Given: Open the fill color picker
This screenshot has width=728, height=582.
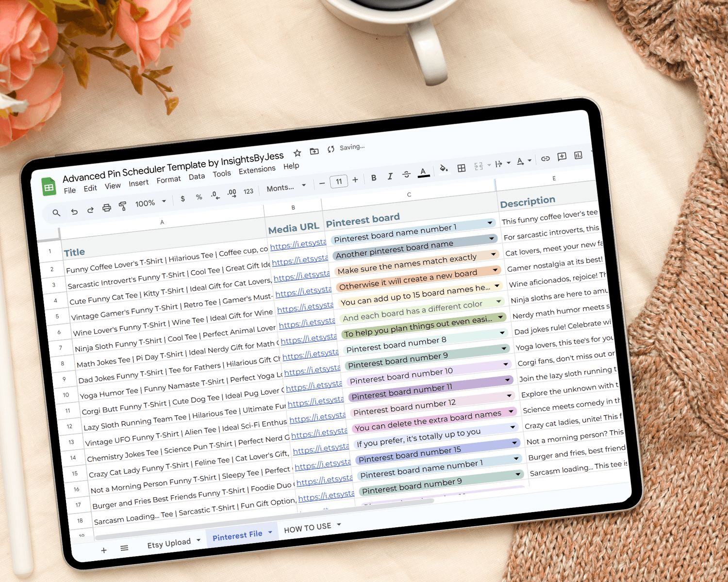Looking at the screenshot, I should pos(444,169).
